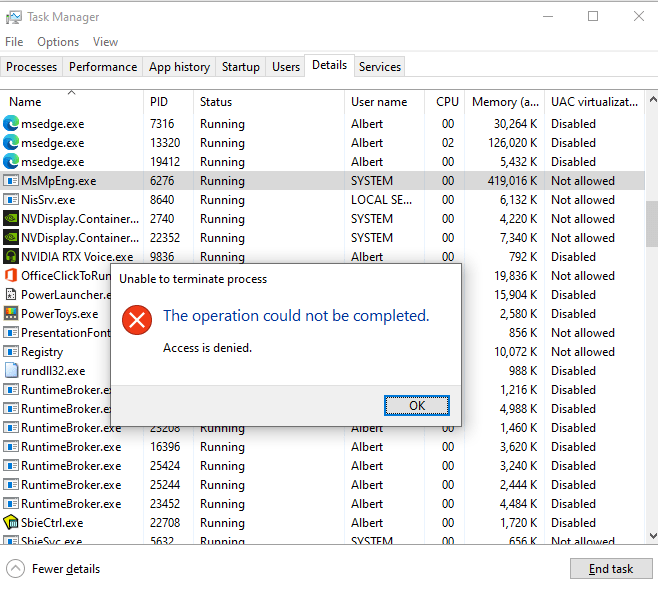Click the icon of RuntimeBroker.exe PID 25424
The width and height of the screenshot is (658, 590).
coord(11,466)
